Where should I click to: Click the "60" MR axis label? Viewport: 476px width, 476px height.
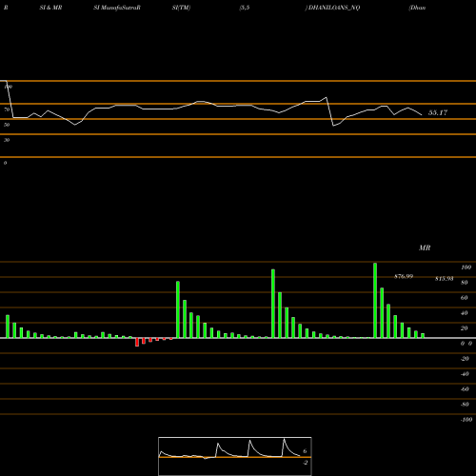click(465, 298)
